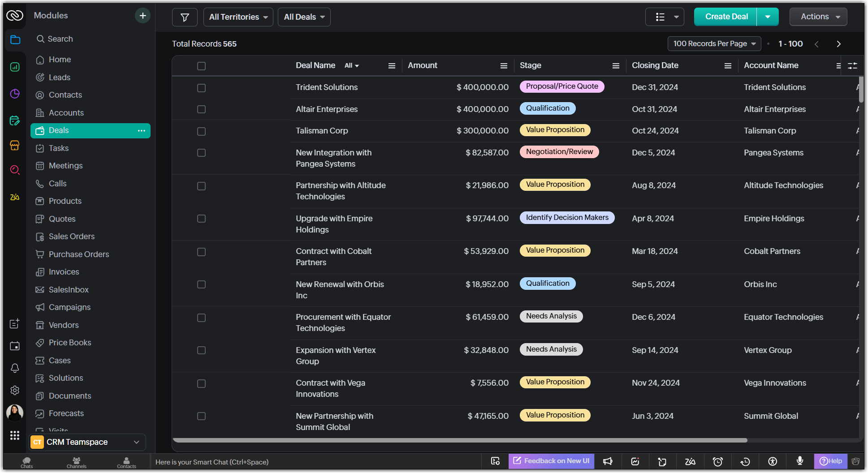Click the horizontal scrollbar below the table
868x473 pixels.
pyautogui.click(x=460, y=440)
